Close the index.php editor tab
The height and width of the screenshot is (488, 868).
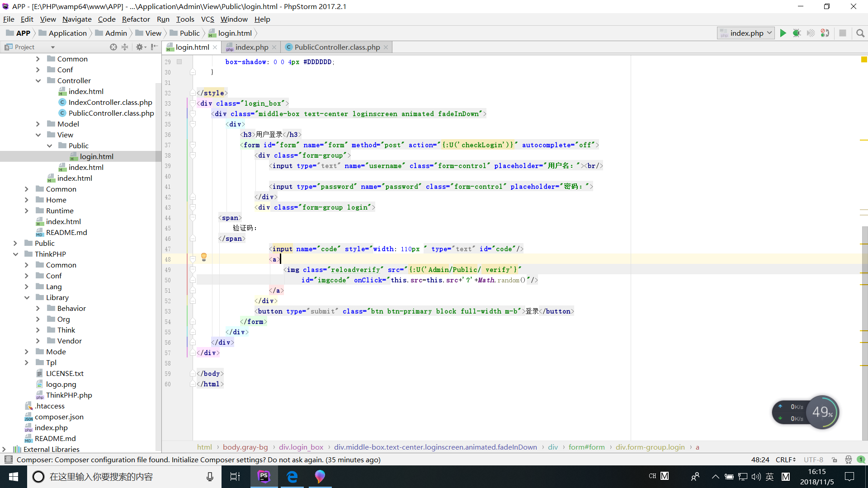[x=274, y=47]
